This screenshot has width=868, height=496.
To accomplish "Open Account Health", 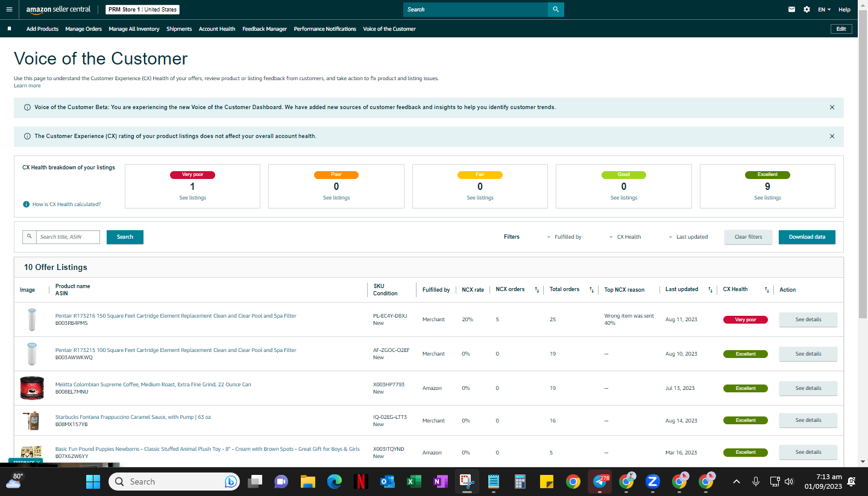I will [217, 29].
